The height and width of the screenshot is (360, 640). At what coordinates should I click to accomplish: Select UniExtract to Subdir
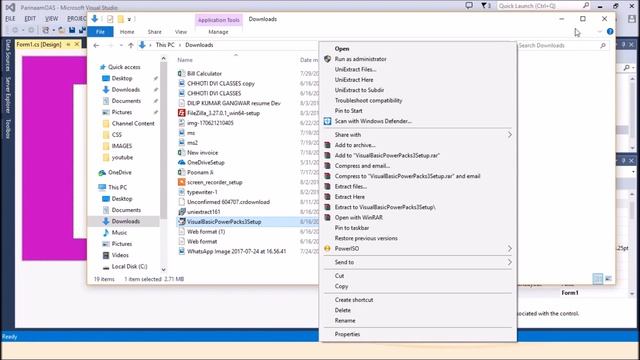coord(359,90)
